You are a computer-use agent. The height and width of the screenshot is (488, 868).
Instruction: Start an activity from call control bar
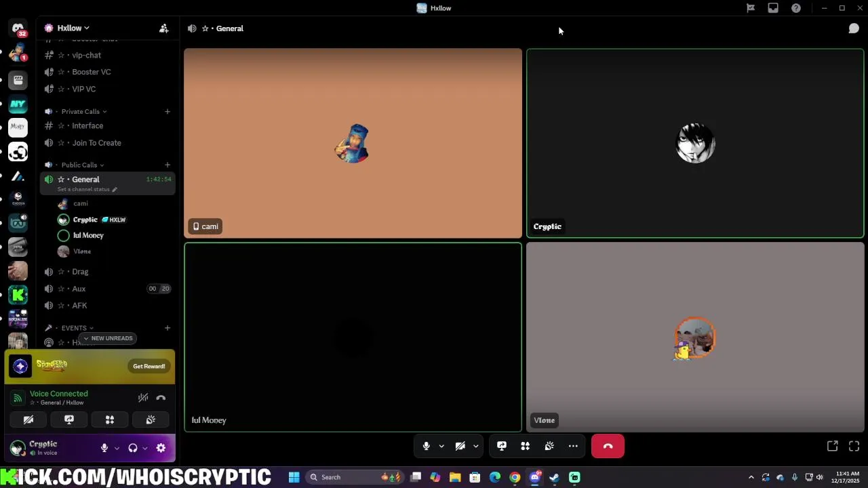pos(525,446)
